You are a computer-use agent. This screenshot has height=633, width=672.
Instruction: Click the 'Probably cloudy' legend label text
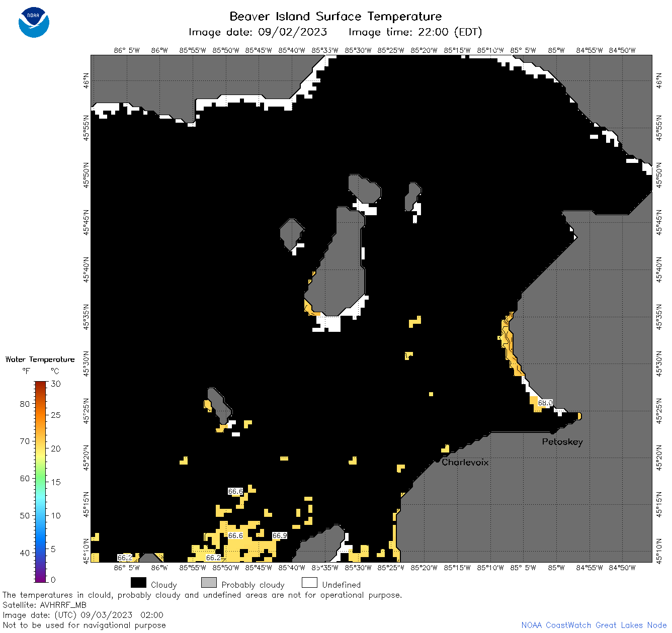tap(253, 585)
